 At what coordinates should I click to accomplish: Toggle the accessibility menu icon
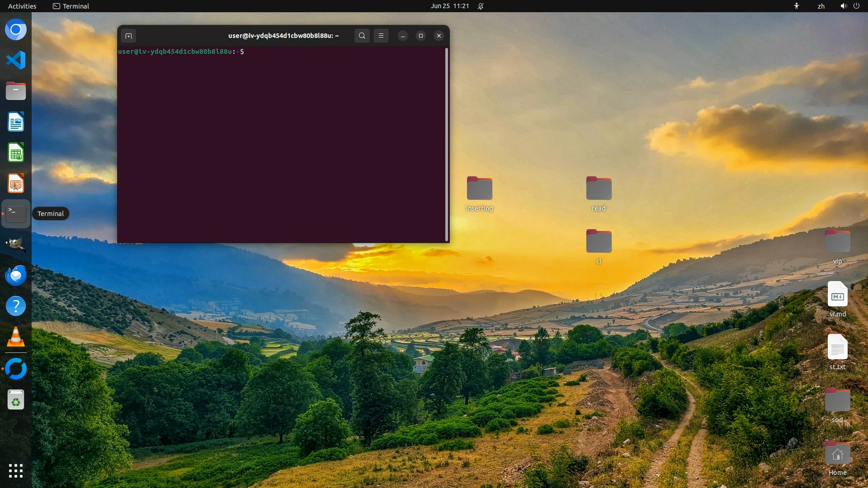[797, 6]
